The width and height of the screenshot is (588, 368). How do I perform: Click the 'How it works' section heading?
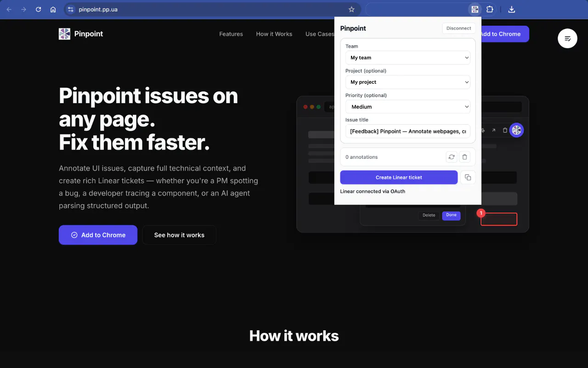tap(294, 336)
